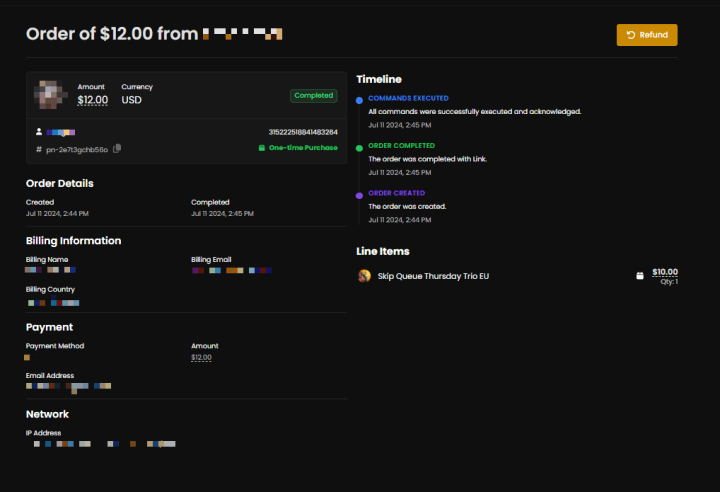The height and width of the screenshot is (492, 720).
Task: Click the One-time Purchase label
Action: tap(303, 148)
